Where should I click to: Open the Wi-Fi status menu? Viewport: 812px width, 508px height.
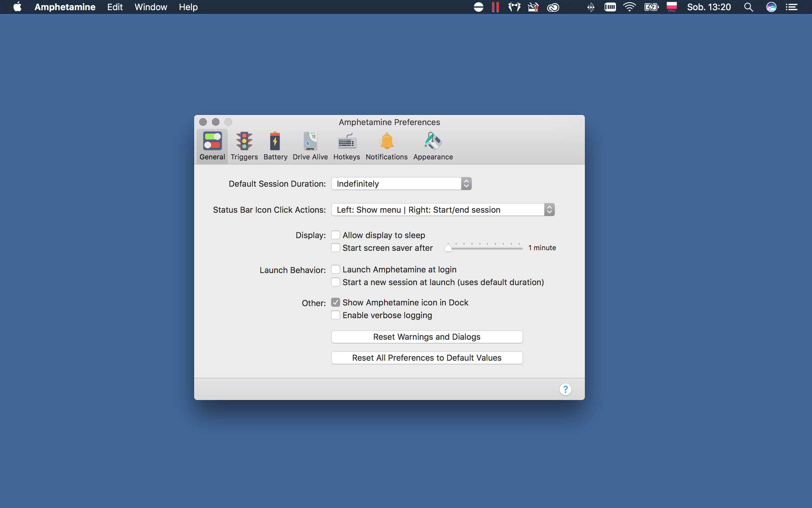pos(629,7)
